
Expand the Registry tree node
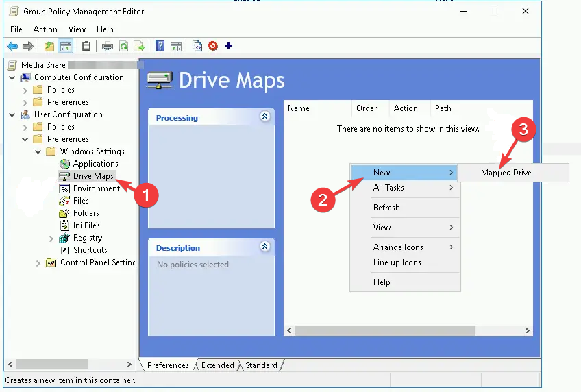pyautogui.click(x=51, y=238)
